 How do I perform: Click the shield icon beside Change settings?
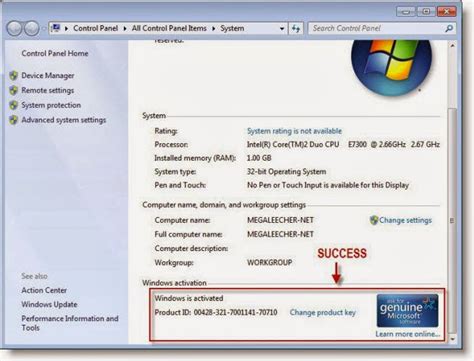pos(374,220)
